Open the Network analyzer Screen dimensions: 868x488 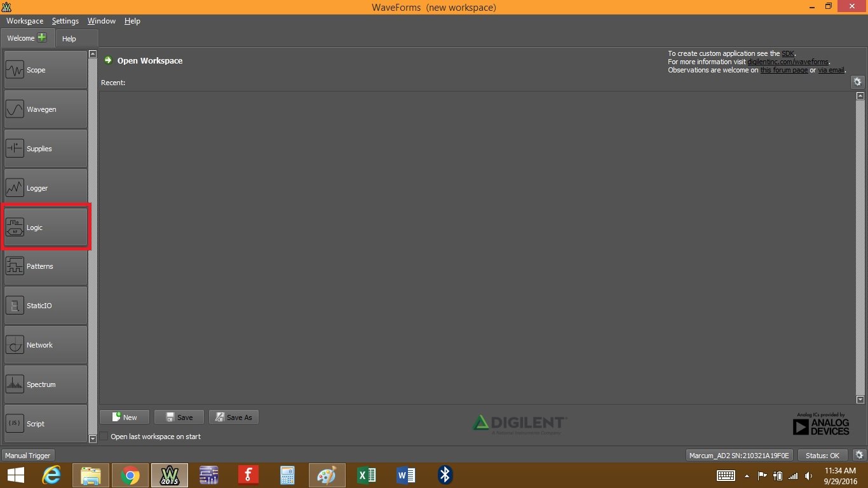pos(46,345)
